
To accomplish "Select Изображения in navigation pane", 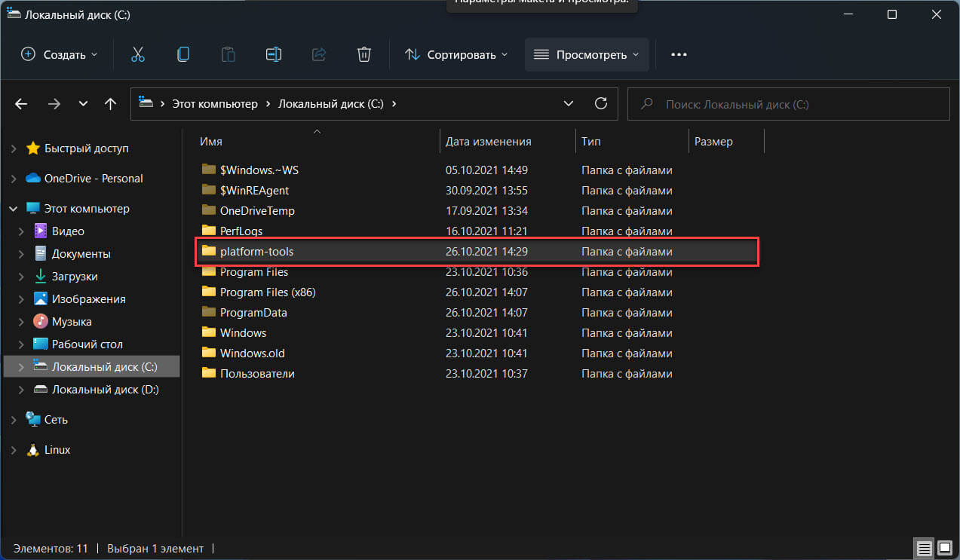I will pyautogui.click(x=88, y=299).
